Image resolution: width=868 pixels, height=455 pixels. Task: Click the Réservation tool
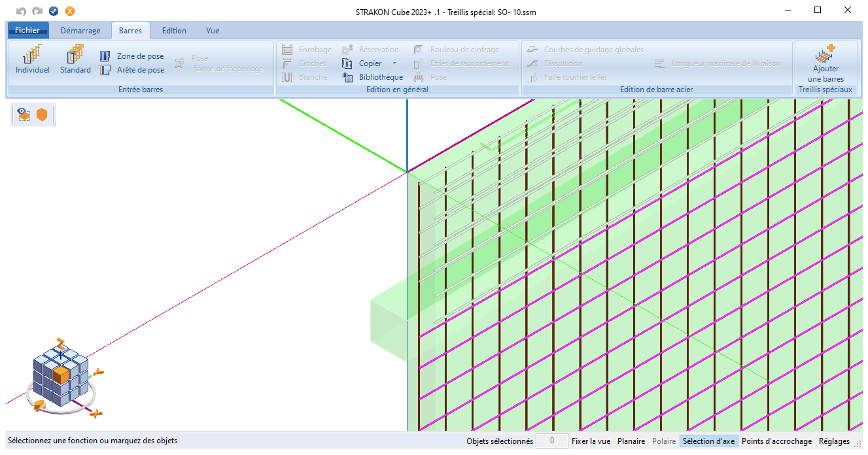[x=370, y=50]
